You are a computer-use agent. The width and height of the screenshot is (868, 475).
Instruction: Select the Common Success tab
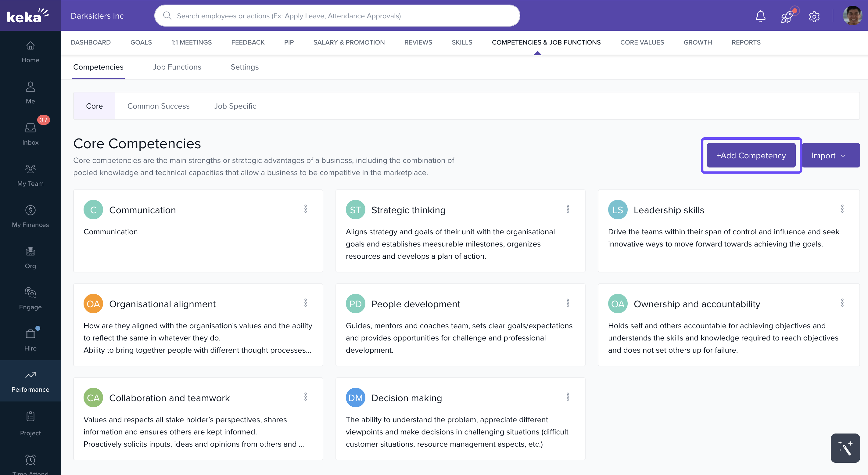pyautogui.click(x=158, y=106)
